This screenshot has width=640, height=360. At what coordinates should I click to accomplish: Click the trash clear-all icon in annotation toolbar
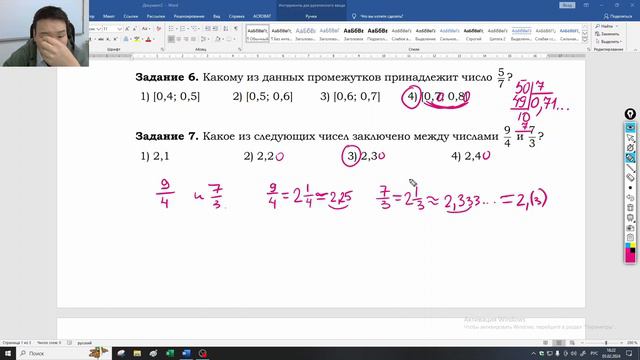coord(630,207)
